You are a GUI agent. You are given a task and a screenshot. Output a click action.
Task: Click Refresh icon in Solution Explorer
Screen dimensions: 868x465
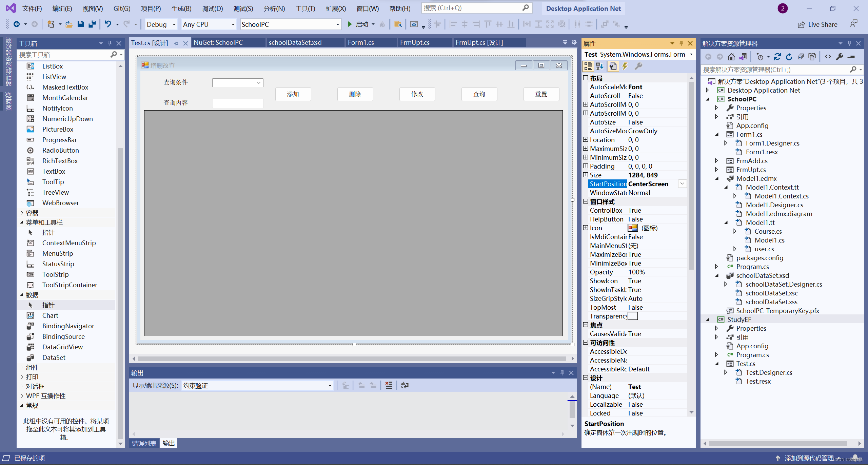coord(789,57)
